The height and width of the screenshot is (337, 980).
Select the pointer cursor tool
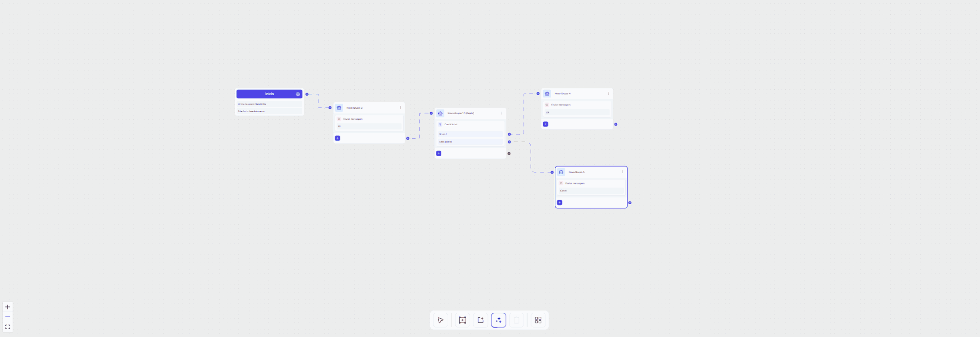click(440, 320)
